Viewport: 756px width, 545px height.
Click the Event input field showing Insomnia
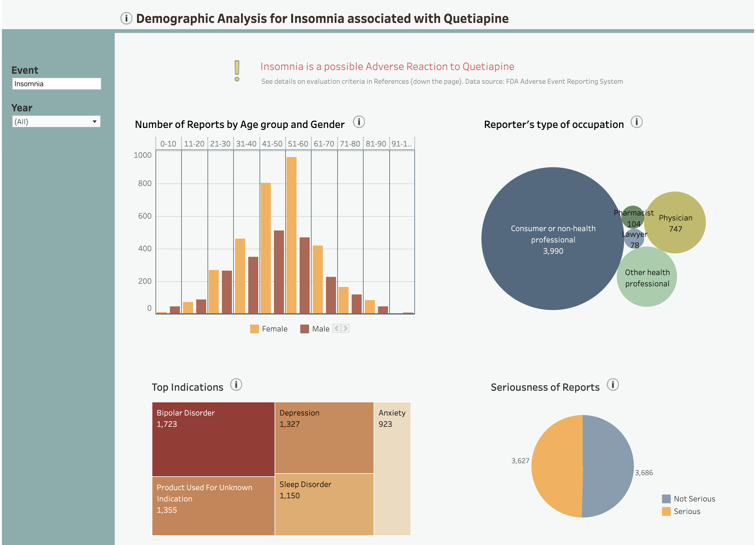[56, 84]
